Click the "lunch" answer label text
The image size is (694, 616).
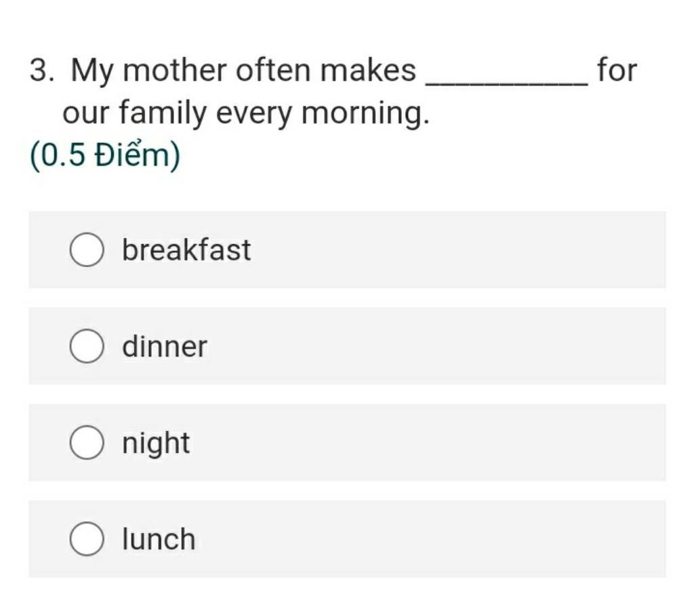click(159, 539)
